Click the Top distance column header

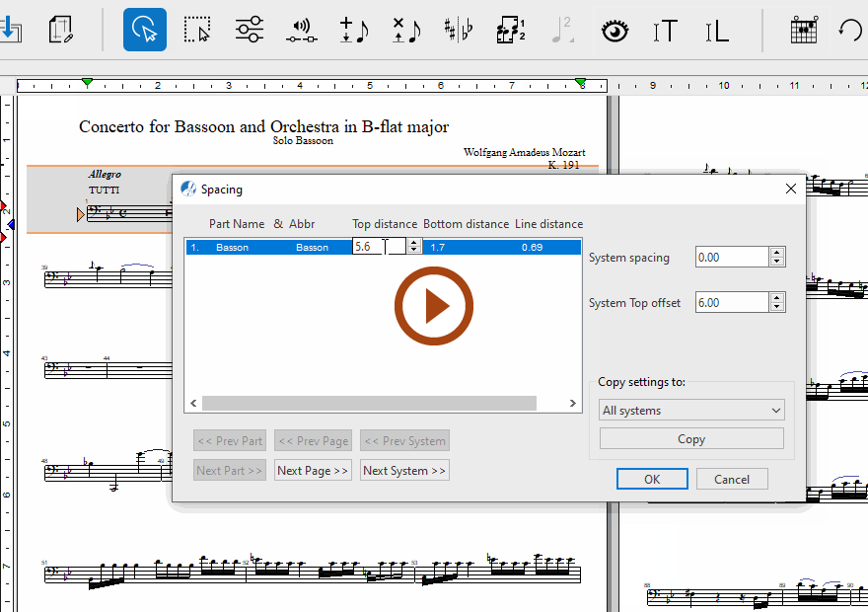(385, 224)
